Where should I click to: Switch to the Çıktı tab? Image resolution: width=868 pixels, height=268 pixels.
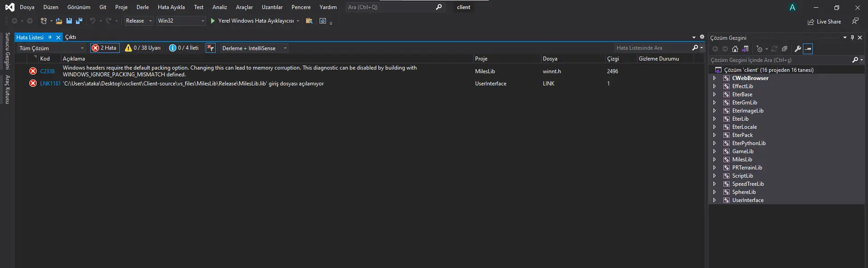pos(71,37)
